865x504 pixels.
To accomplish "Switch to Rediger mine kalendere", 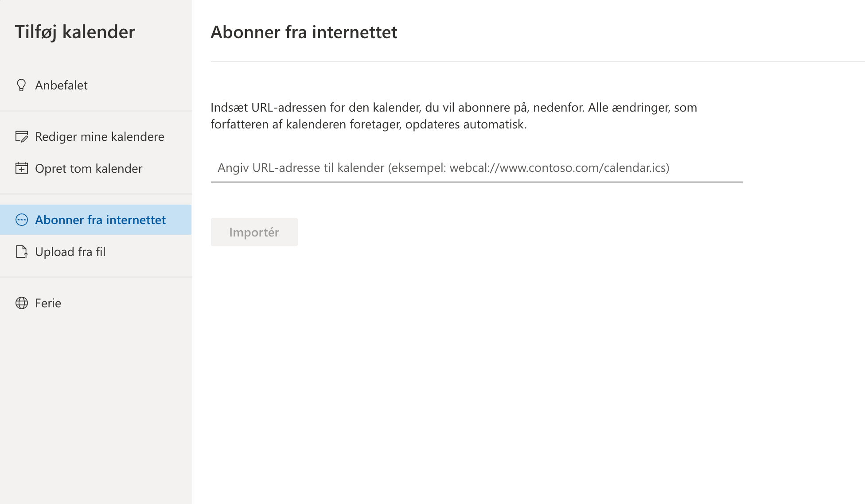I will (x=100, y=136).
